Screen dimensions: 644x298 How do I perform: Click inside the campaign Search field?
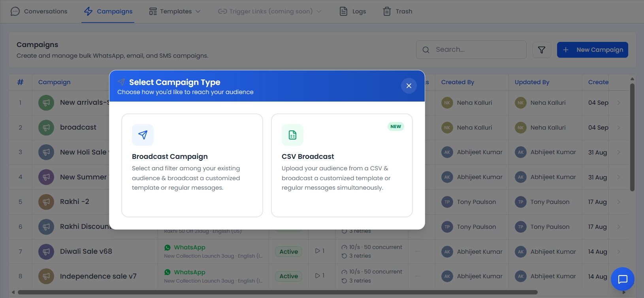tap(471, 50)
